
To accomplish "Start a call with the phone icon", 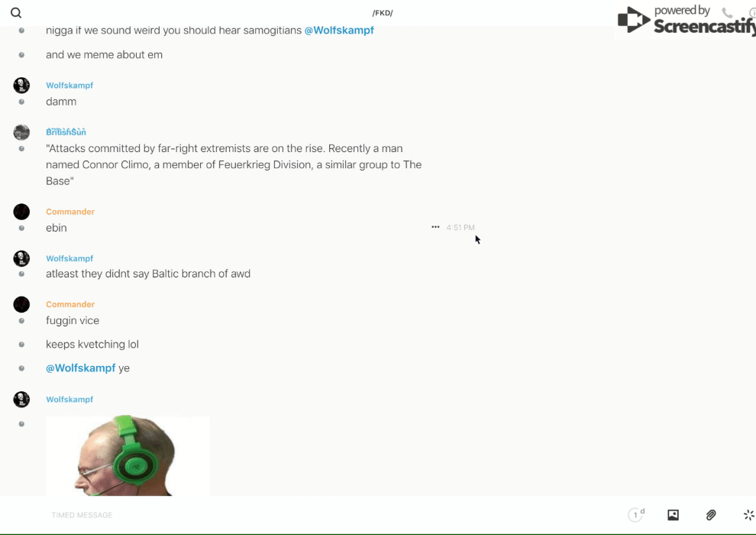I will pyautogui.click(x=727, y=13).
